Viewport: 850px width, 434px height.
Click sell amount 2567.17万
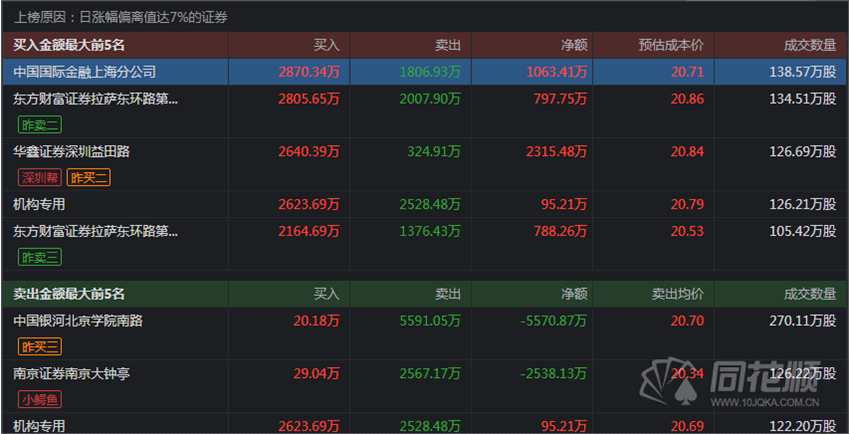click(430, 373)
